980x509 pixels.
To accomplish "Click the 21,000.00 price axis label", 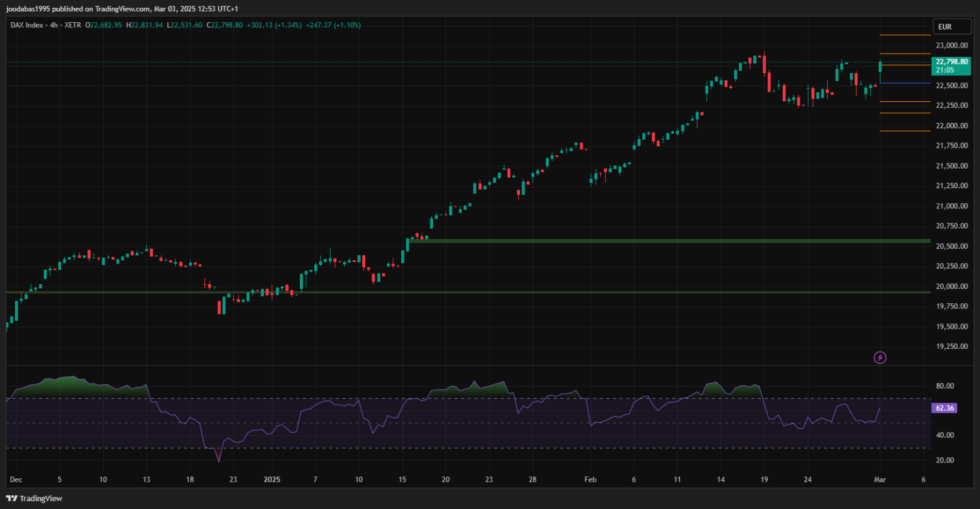I will (951, 206).
